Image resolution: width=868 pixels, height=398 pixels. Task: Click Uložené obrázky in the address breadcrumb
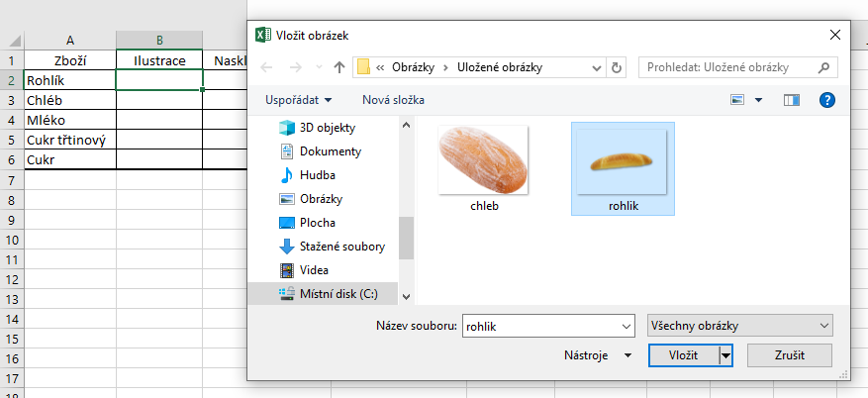coord(499,67)
